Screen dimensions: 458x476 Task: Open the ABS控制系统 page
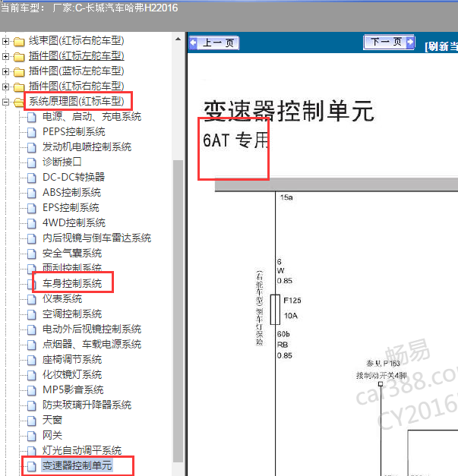pyautogui.click(x=71, y=193)
